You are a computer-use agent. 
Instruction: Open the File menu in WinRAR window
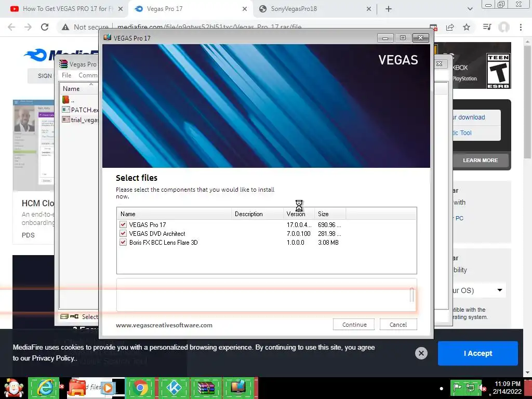pos(66,75)
